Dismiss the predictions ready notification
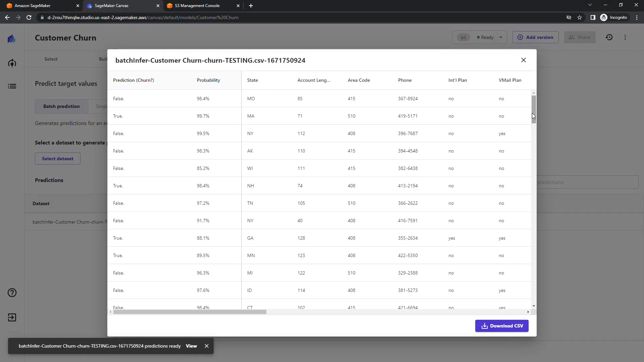Screen dimensions: 644x362 coord(207,346)
